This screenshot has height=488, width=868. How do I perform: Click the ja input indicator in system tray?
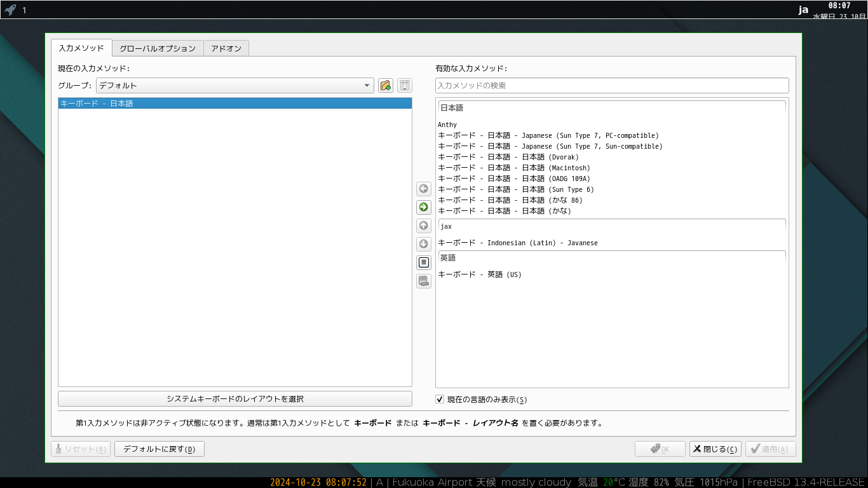coord(803,10)
